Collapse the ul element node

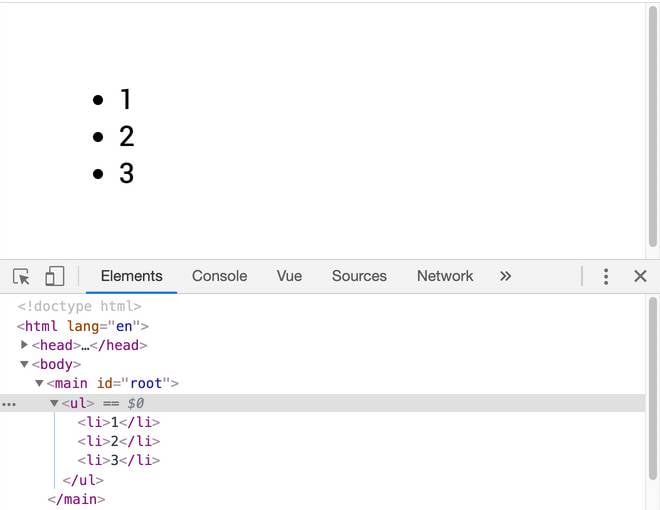pyautogui.click(x=55, y=403)
